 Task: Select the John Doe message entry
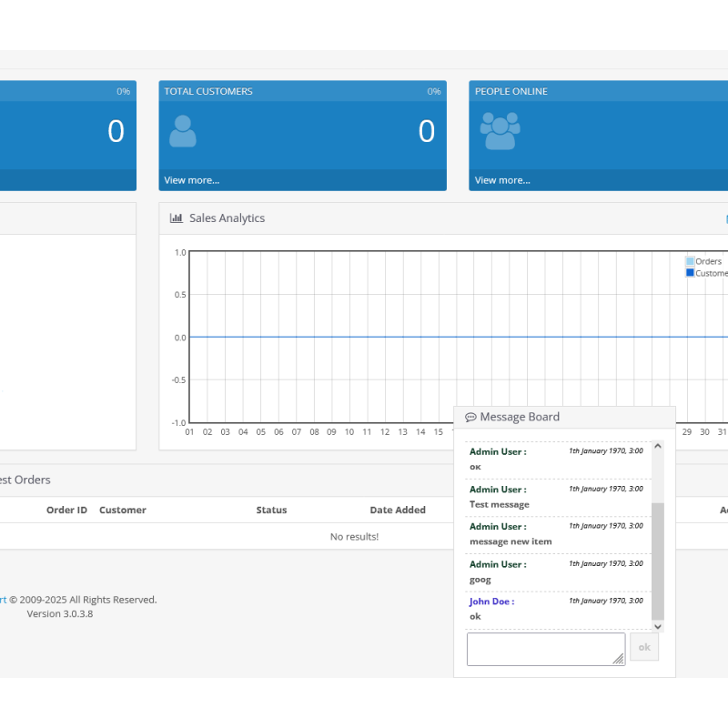[557, 610]
